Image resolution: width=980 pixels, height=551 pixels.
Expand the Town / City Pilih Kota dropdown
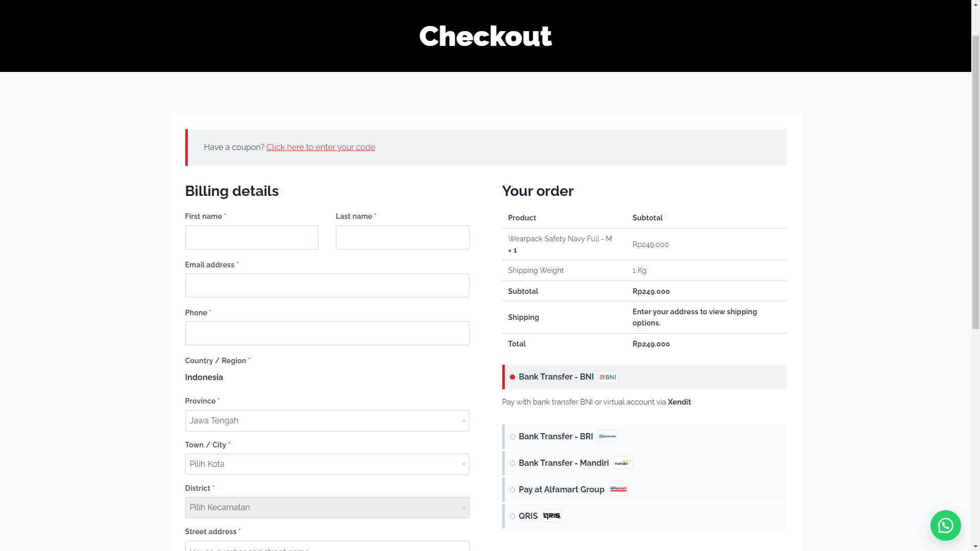point(327,464)
